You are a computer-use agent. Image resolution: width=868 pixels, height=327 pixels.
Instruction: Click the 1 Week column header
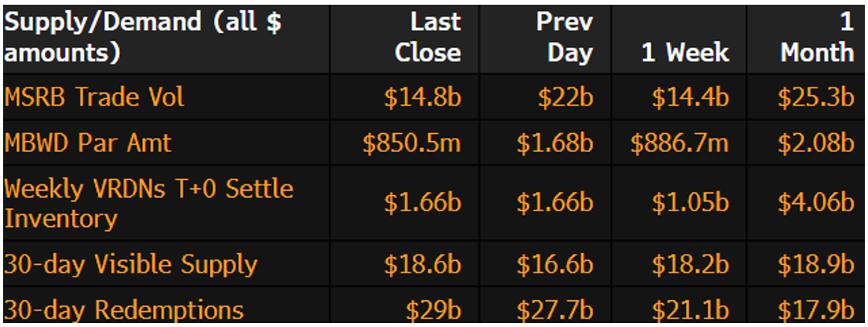click(x=686, y=52)
